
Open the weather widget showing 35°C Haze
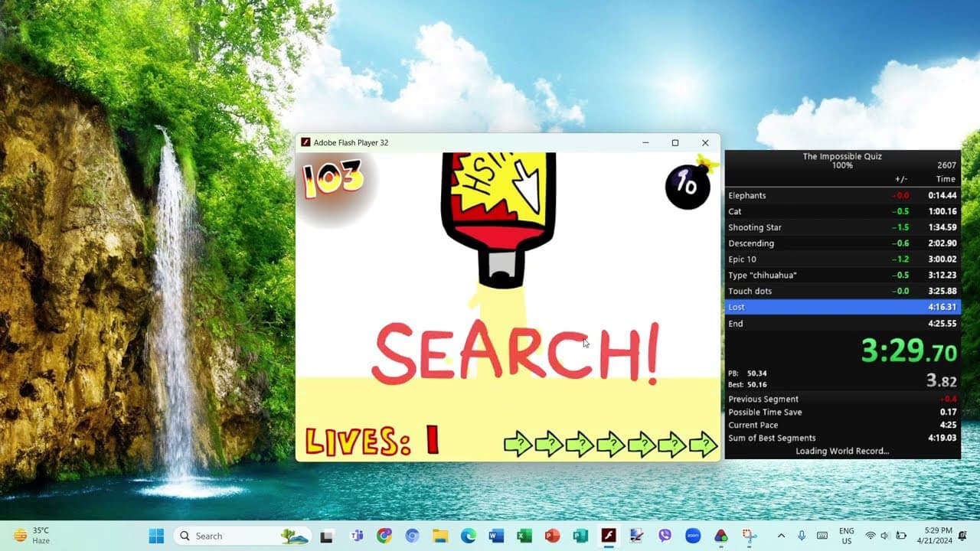(32, 536)
